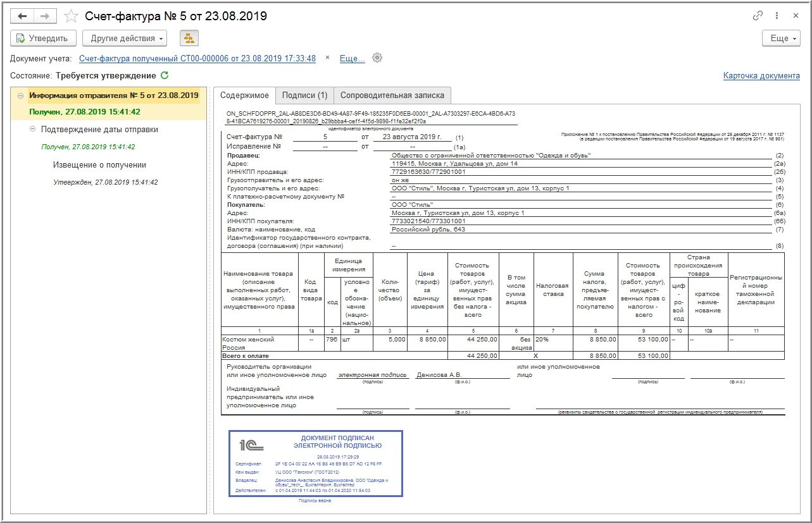Screen dimensions: 812x523
Task: Click the buyer address in row (6а)
Action: click(458, 213)
